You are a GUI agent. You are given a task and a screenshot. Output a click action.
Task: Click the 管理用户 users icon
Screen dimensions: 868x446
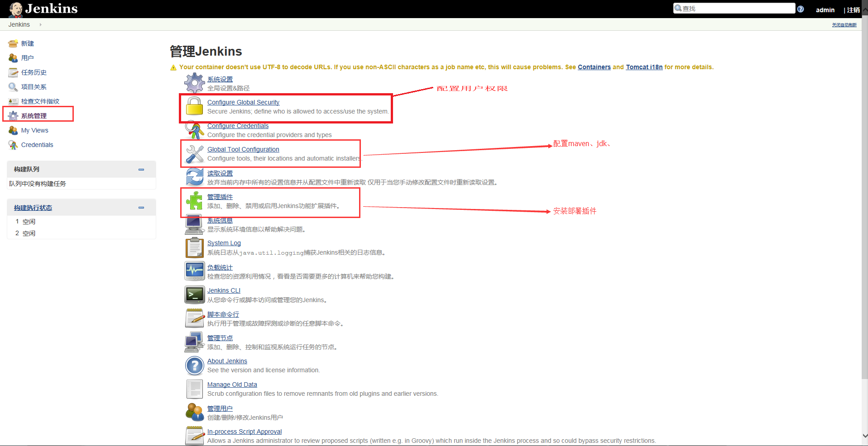pyautogui.click(x=195, y=413)
